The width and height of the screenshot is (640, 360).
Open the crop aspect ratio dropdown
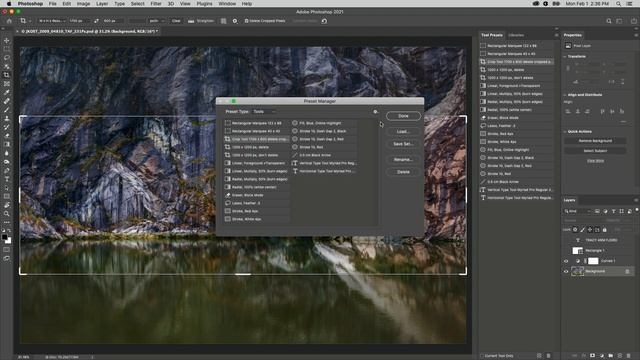point(52,21)
